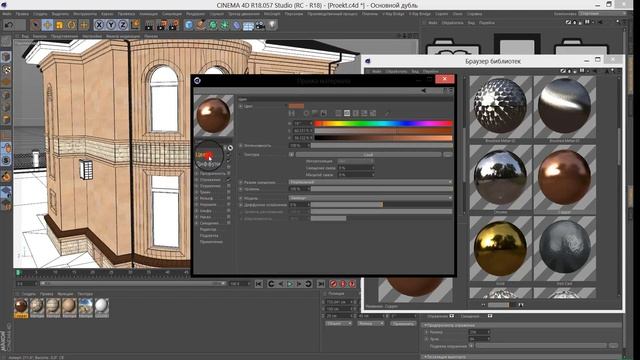The height and width of the screenshot is (360, 640).
Task: Activate the Rotate tool
Action: pos(71,25)
